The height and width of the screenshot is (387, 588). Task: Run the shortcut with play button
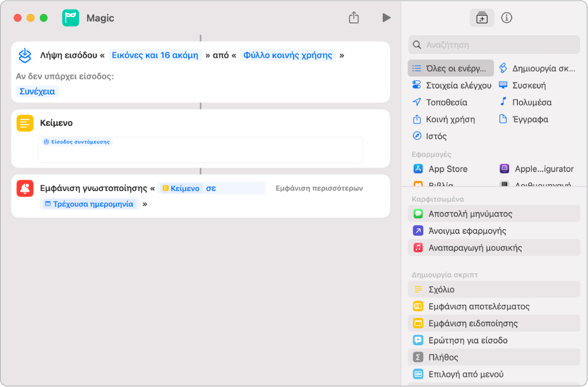click(x=387, y=17)
